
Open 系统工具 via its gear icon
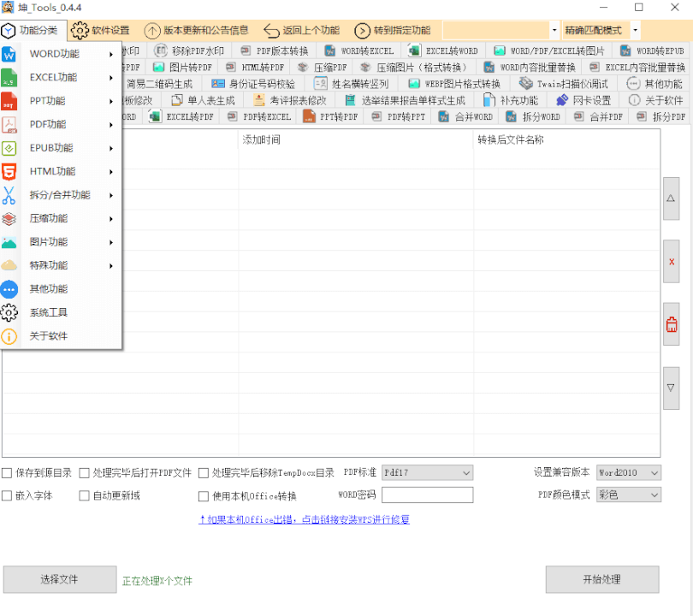9,312
